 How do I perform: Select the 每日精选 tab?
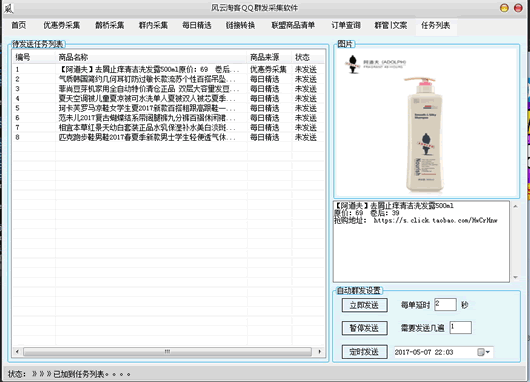[x=197, y=25]
